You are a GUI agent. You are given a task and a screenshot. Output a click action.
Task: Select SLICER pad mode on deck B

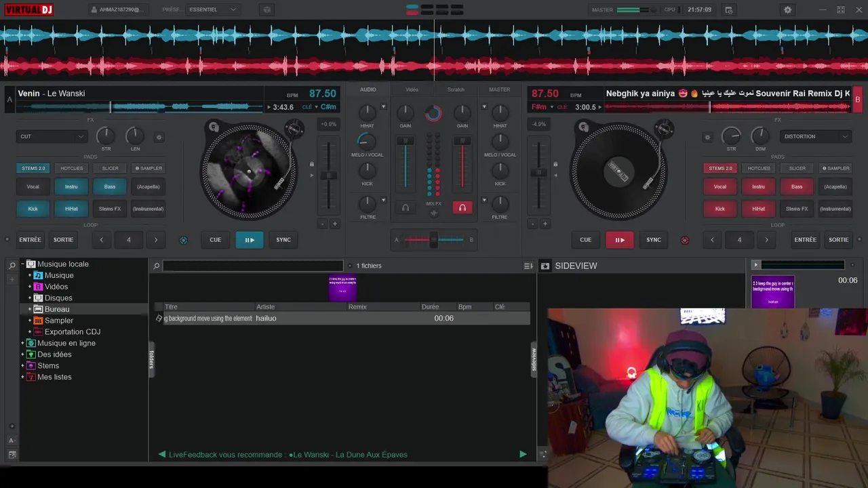pyautogui.click(x=797, y=168)
